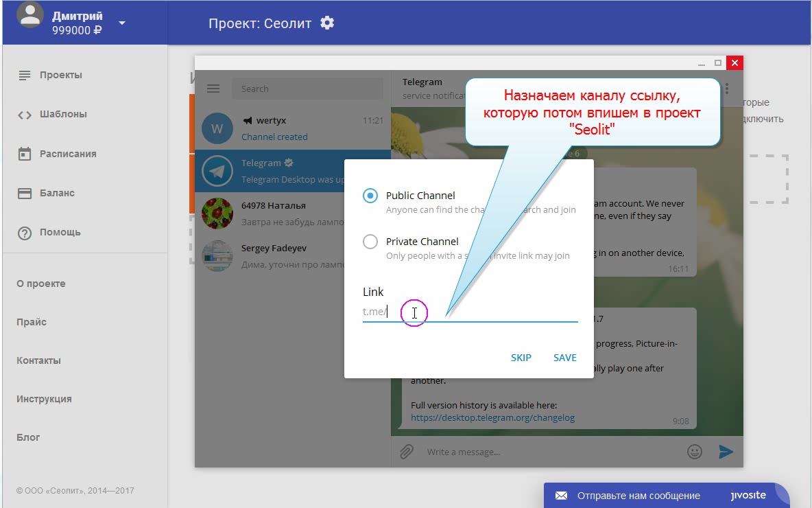Click the megaphone icon beside wertyx

pos(248,120)
